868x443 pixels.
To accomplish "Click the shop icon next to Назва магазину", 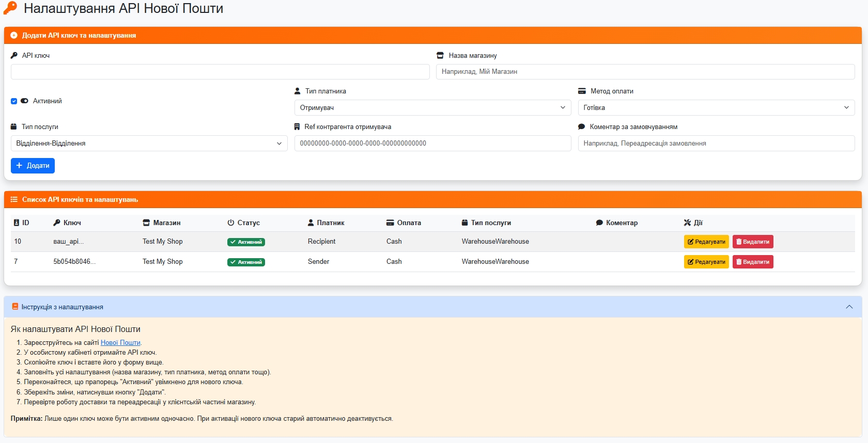I will point(440,55).
